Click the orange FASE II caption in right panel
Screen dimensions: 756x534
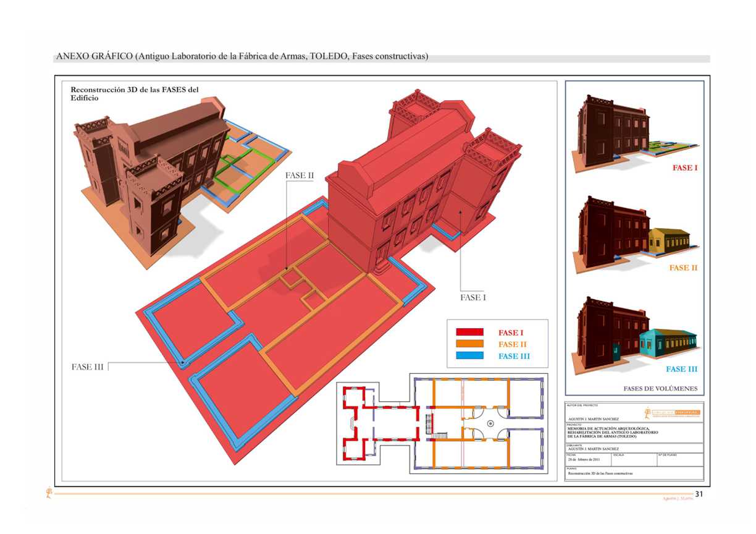684,268
